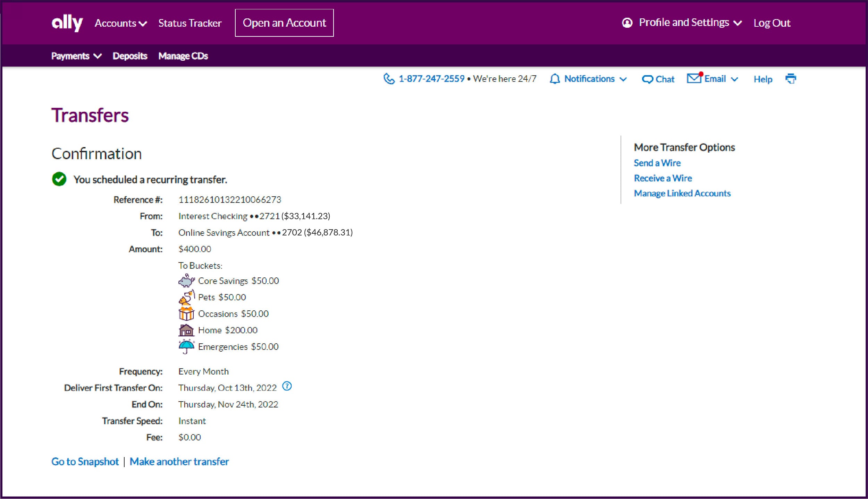The height and width of the screenshot is (499, 868).
Task: Open the Payments menu
Action: click(75, 56)
